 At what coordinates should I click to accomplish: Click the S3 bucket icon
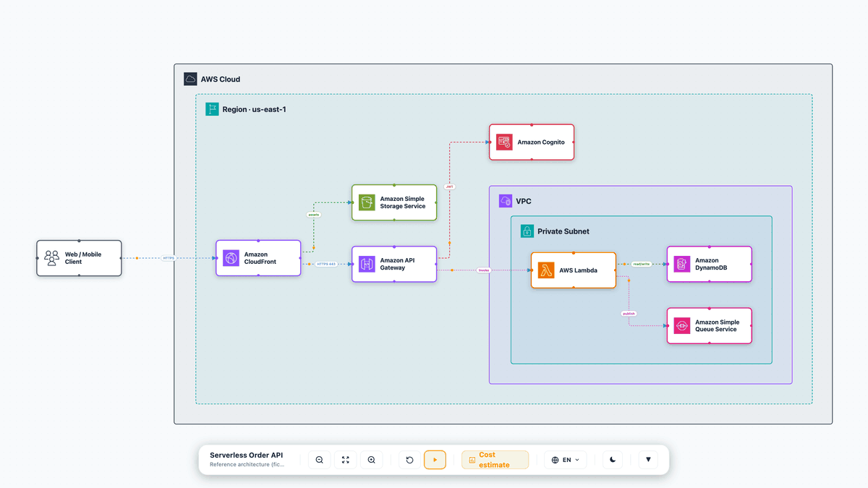point(367,202)
